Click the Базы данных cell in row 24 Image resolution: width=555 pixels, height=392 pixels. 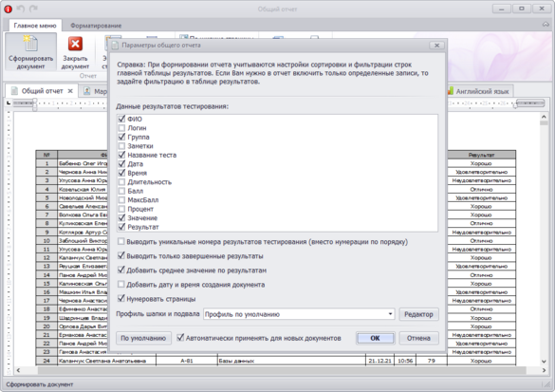coord(291,361)
